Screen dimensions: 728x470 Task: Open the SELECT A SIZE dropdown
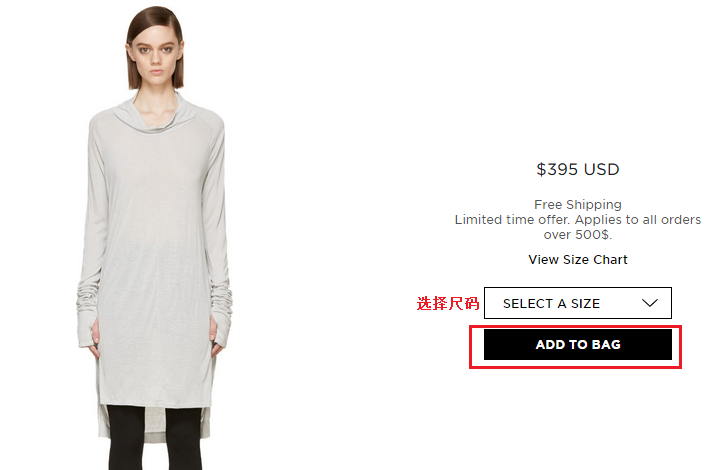(578, 303)
